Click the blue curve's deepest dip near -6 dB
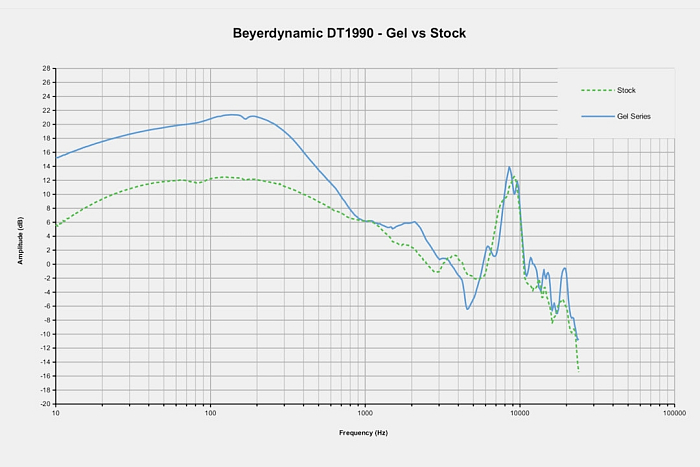700x467 pixels. tap(467, 309)
